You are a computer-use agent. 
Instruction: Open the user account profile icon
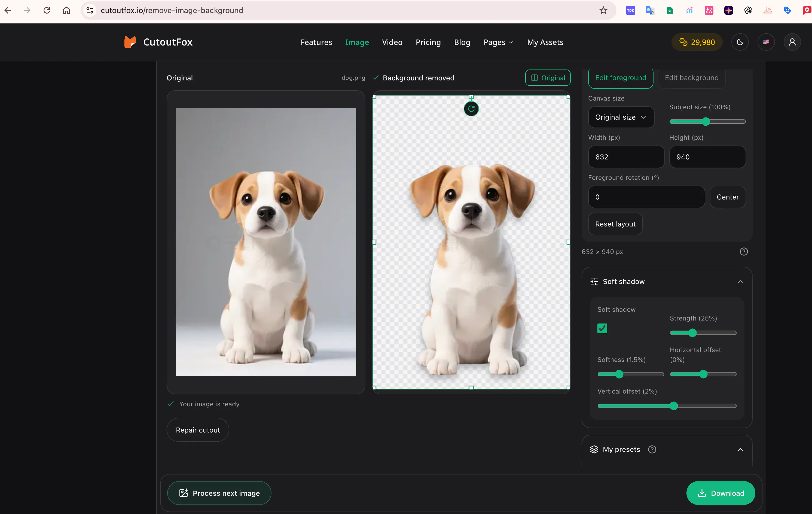[792, 42]
